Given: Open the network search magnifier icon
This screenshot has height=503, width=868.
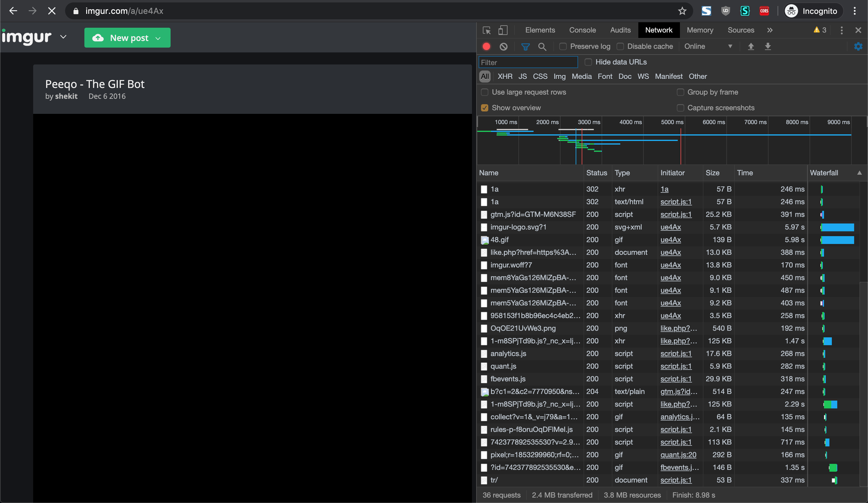Looking at the screenshot, I should [x=542, y=46].
